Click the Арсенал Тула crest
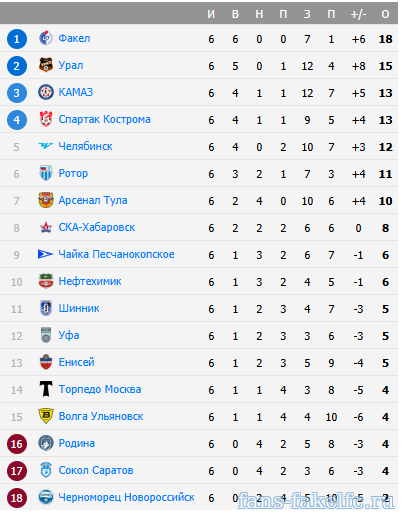Image resolution: width=405 pixels, height=519 pixels. pos(46,200)
